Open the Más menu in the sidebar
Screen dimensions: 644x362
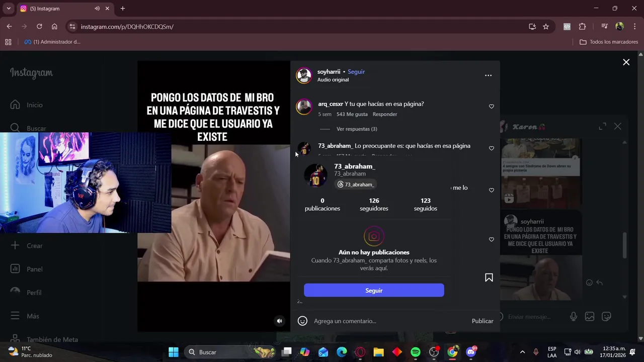(x=25, y=316)
